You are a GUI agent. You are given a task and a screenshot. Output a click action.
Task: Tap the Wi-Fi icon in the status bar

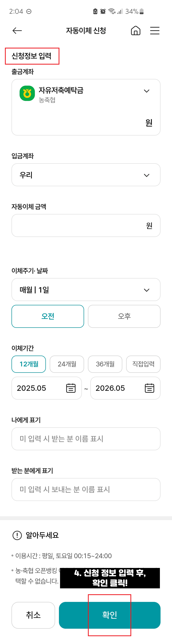point(112,11)
